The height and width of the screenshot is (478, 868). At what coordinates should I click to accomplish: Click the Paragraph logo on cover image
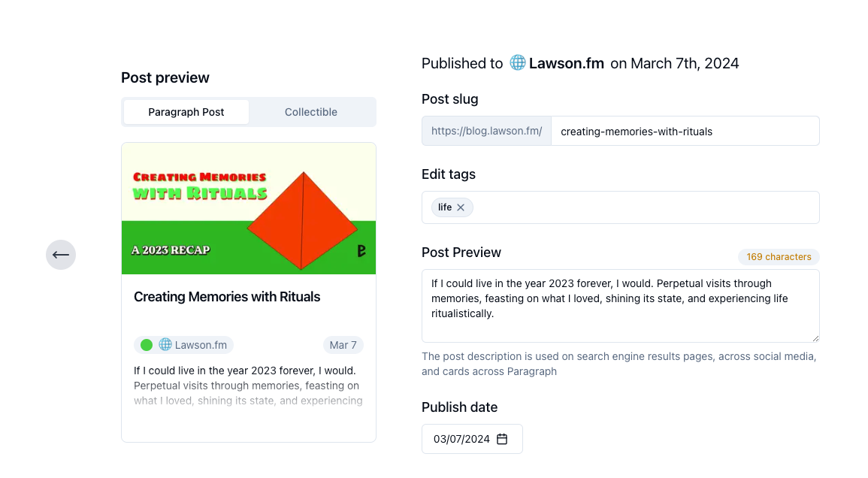(x=361, y=251)
